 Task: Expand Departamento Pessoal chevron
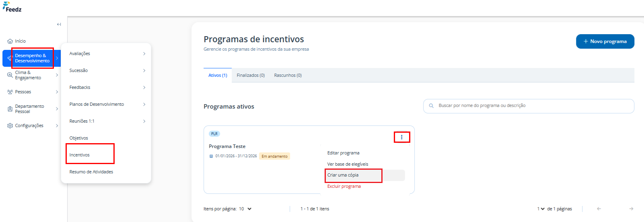pyautogui.click(x=57, y=109)
